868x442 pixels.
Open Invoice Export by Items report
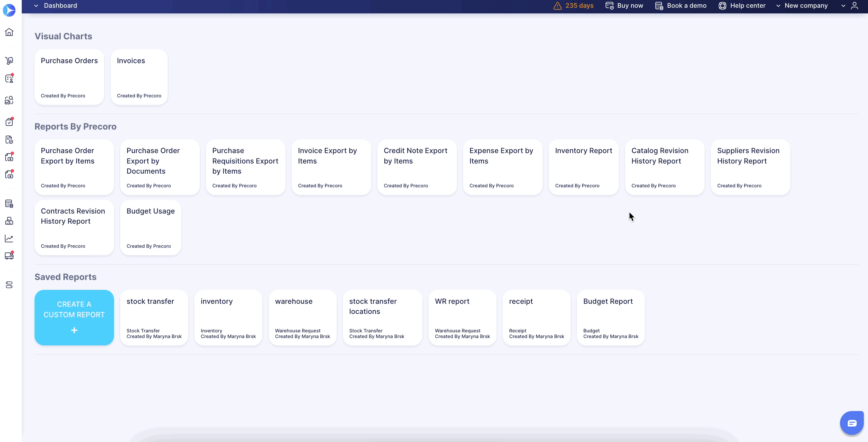coord(331,167)
